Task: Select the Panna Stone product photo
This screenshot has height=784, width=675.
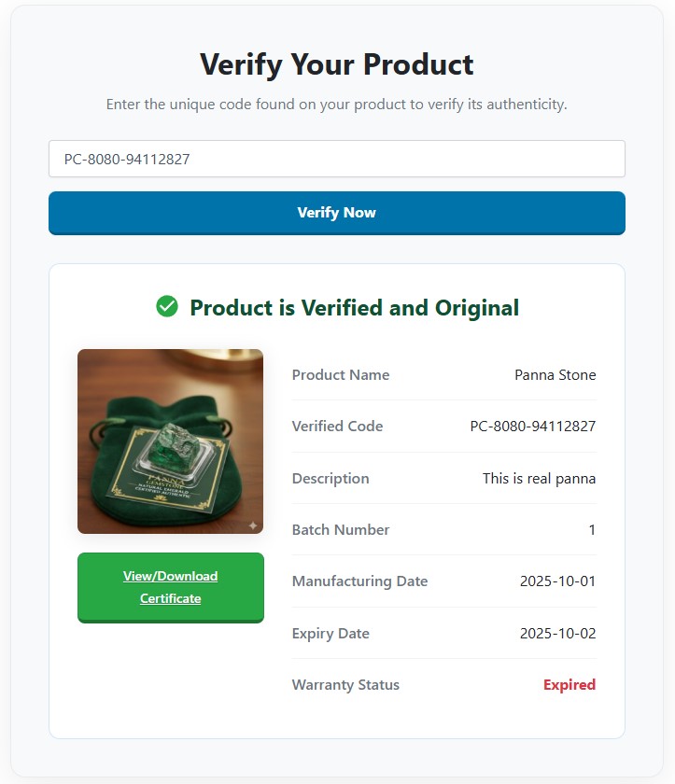Action: pyautogui.click(x=170, y=441)
